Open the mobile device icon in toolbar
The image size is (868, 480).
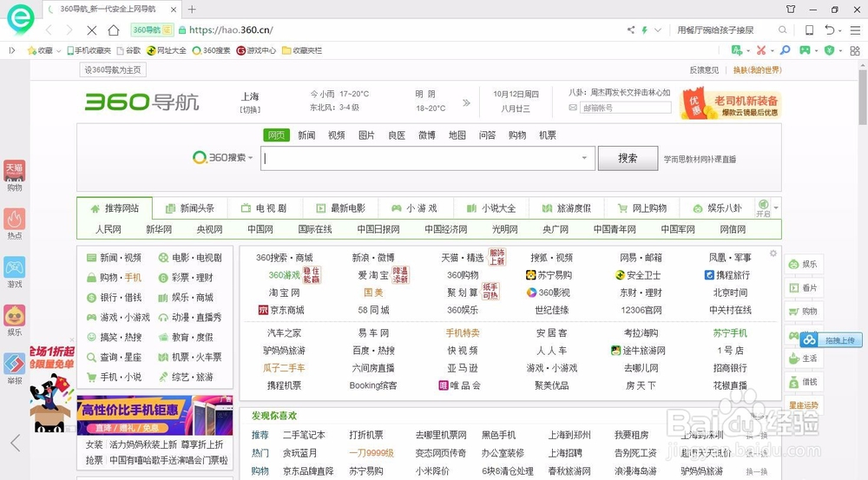809,30
